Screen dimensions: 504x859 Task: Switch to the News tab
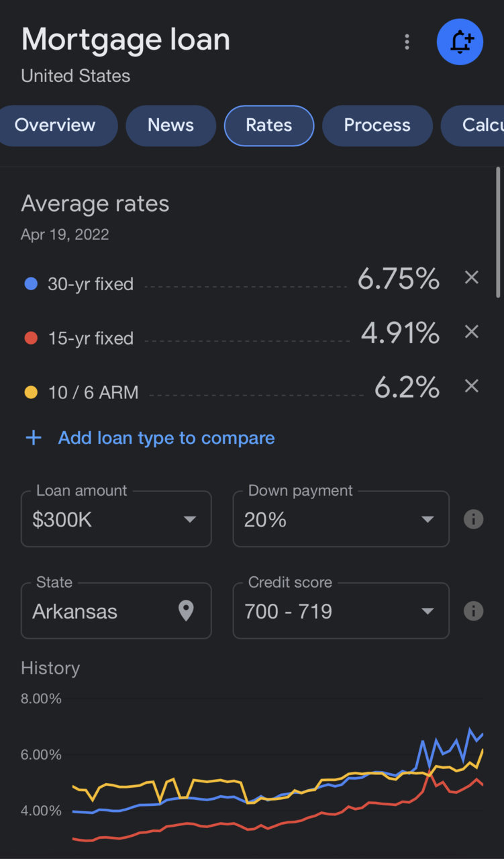pyautogui.click(x=170, y=126)
